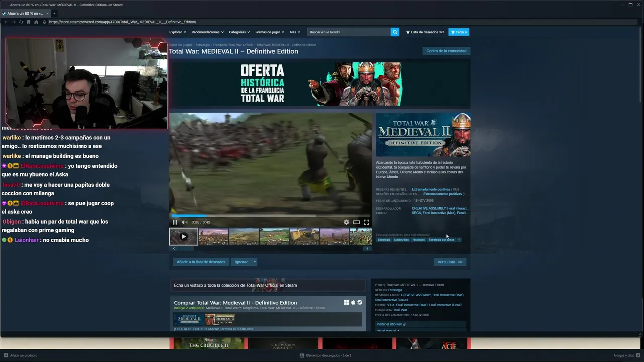
Task: Click the Total War Official collection banner
Action: [268, 285]
